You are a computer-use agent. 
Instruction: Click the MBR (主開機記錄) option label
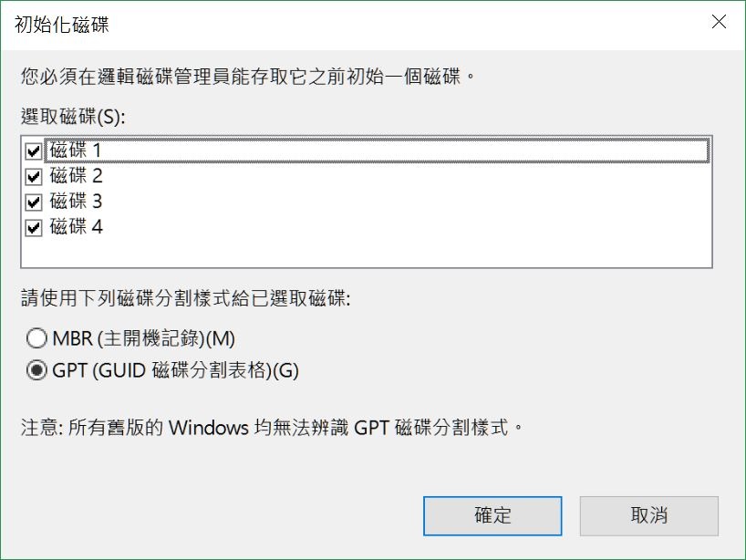(x=141, y=339)
